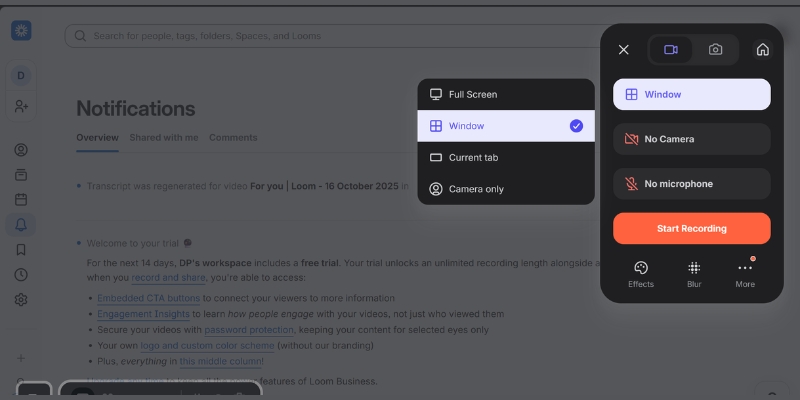Open the Notifications bell in sidebar

[21, 224]
